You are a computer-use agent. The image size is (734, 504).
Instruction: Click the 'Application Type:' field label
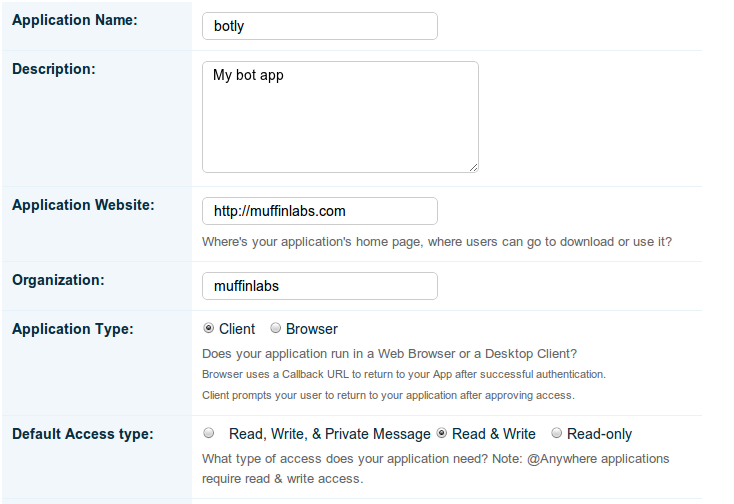click(73, 328)
